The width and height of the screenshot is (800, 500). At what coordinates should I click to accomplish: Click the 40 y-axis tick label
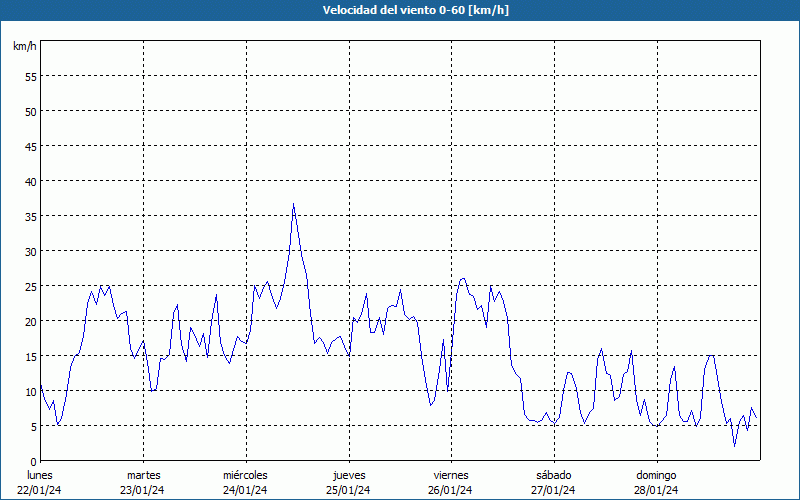point(31,182)
